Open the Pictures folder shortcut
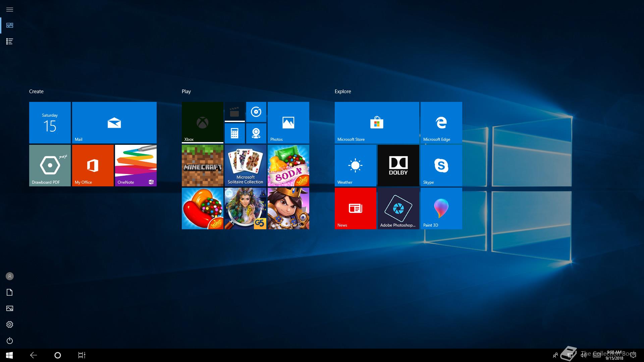This screenshot has height=362, width=644. pos(10,308)
